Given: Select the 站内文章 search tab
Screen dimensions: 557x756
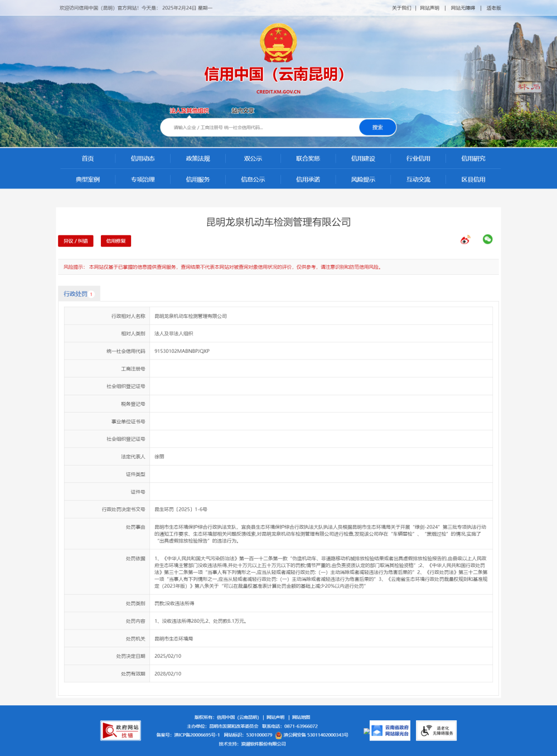Looking at the screenshot, I should [243, 111].
